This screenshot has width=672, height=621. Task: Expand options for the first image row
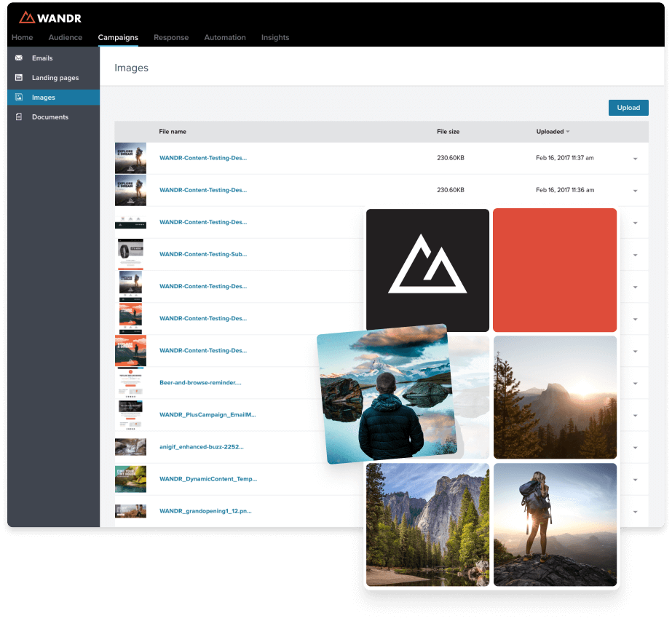(635, 159)
